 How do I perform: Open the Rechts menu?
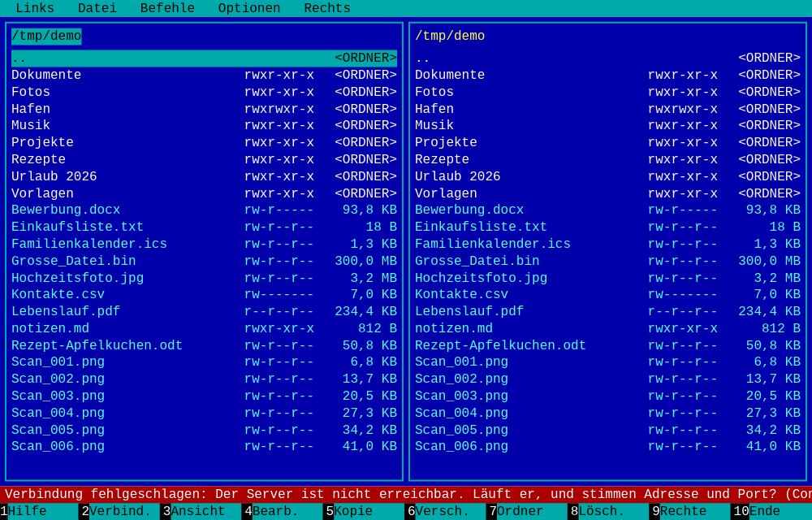[x=327, y=8]
